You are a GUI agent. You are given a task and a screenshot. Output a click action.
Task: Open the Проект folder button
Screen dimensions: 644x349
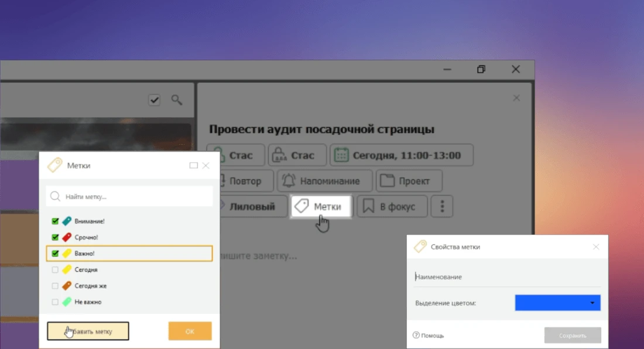pyautogui.click(x=409, y=181)
